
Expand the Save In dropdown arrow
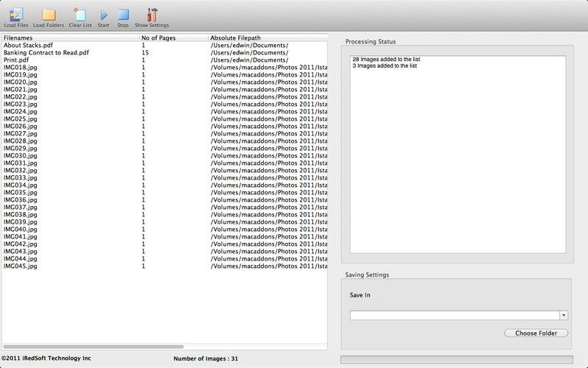tap(564, 316)
